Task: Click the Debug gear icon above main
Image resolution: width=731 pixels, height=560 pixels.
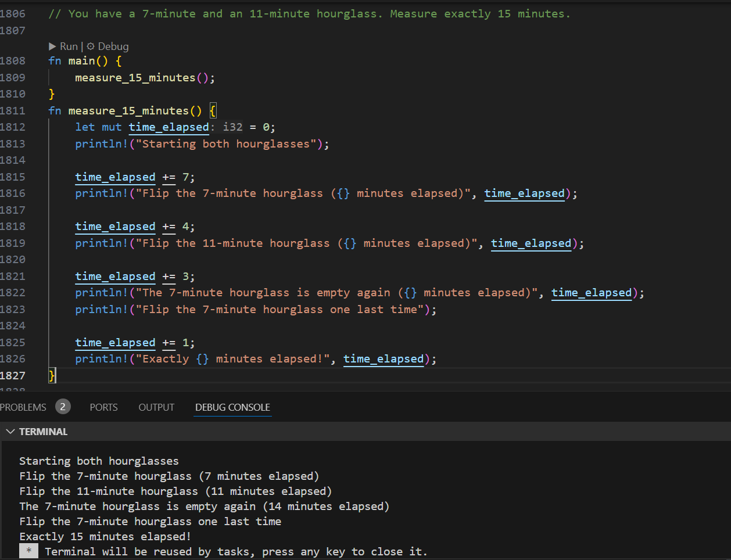Action: click(91, 46)
